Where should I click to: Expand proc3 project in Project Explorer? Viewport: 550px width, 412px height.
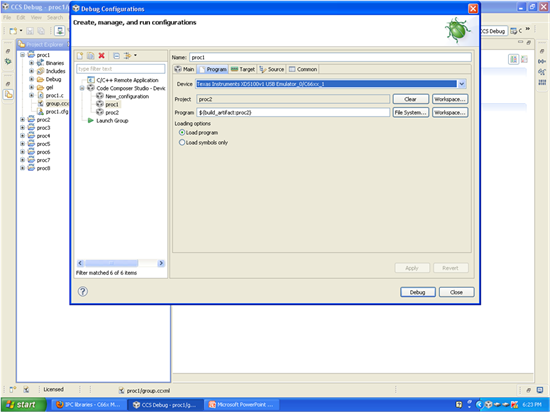22,128
